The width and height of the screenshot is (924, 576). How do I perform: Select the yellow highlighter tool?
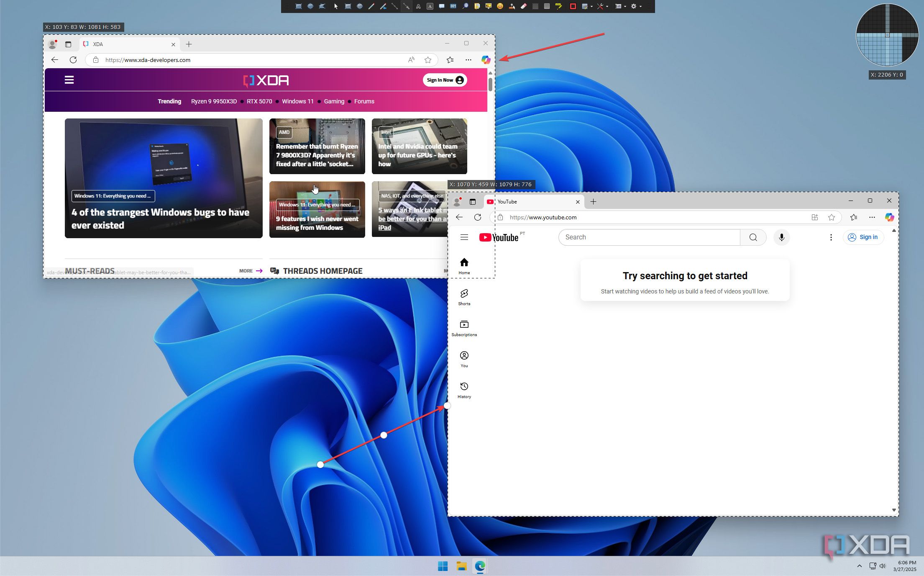tap(559, 6)
